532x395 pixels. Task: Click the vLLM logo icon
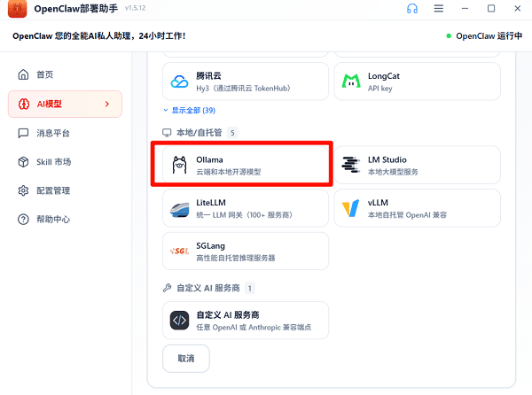point(350,208)
